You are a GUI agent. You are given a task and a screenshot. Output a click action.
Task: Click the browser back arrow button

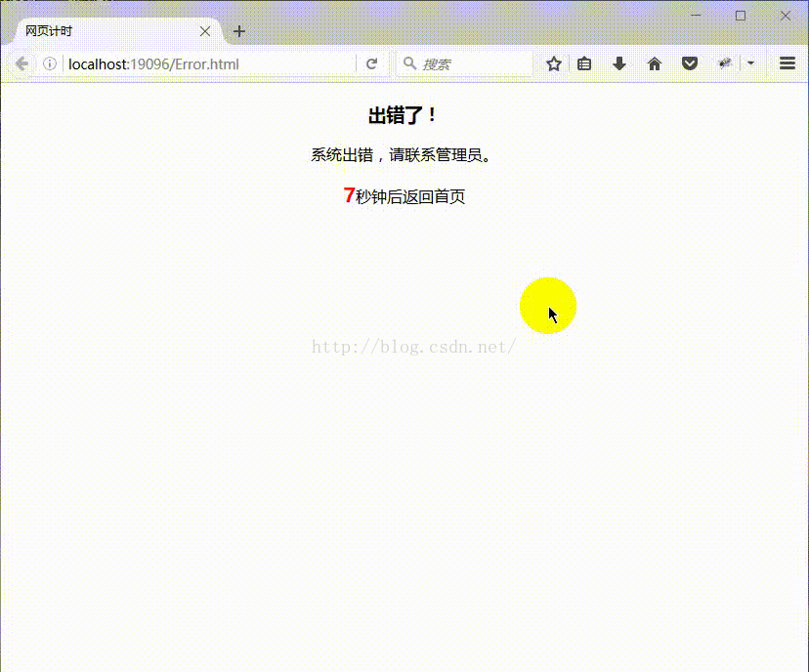pos(21,63)
